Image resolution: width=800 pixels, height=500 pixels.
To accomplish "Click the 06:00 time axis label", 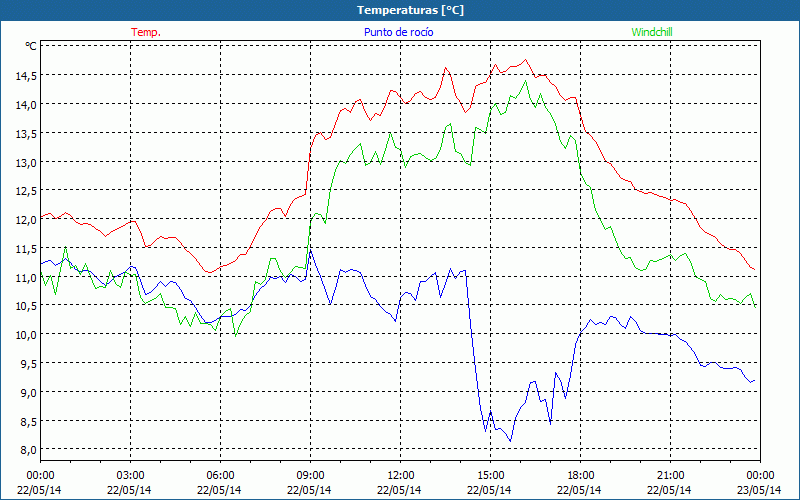I will [220, 476].
